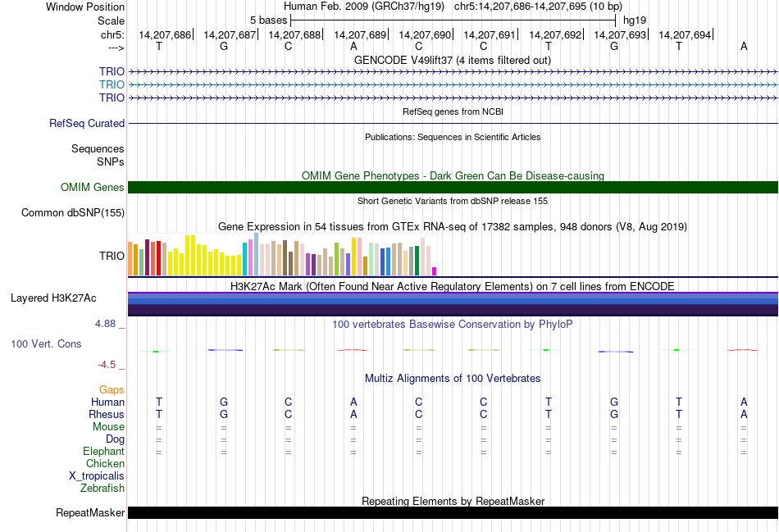Viewport: 779px width, 532px height.
Task: Click the Sequences track label
Action: tap(98, 148)
